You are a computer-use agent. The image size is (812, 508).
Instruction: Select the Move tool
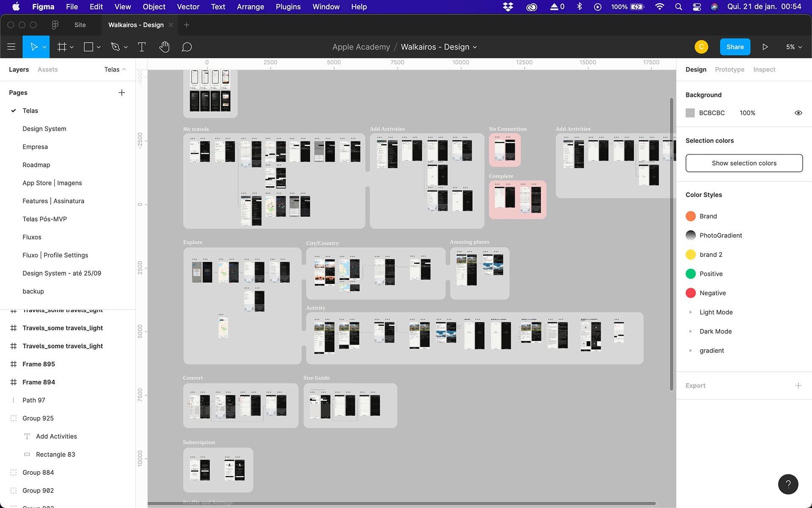tap(34, 47)
